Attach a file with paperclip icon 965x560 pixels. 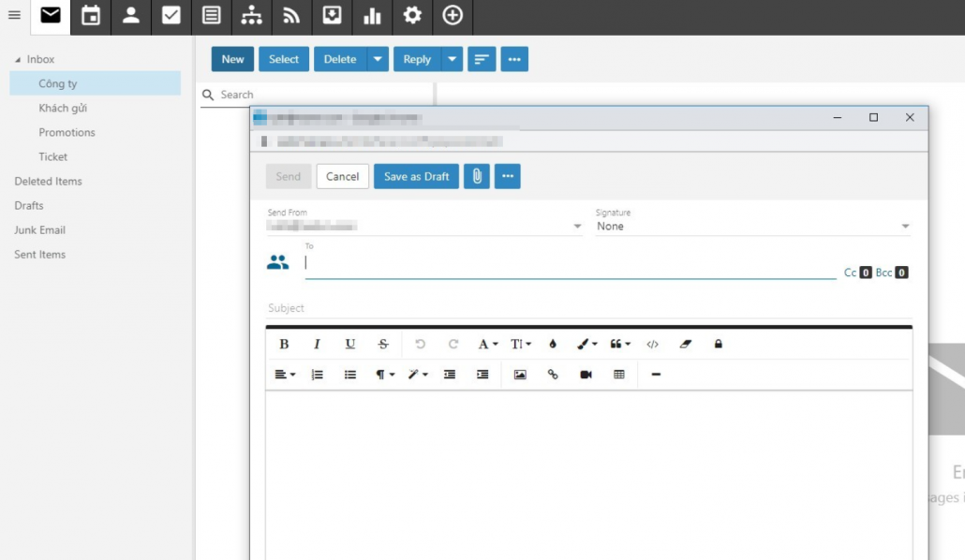coord(477,177)
